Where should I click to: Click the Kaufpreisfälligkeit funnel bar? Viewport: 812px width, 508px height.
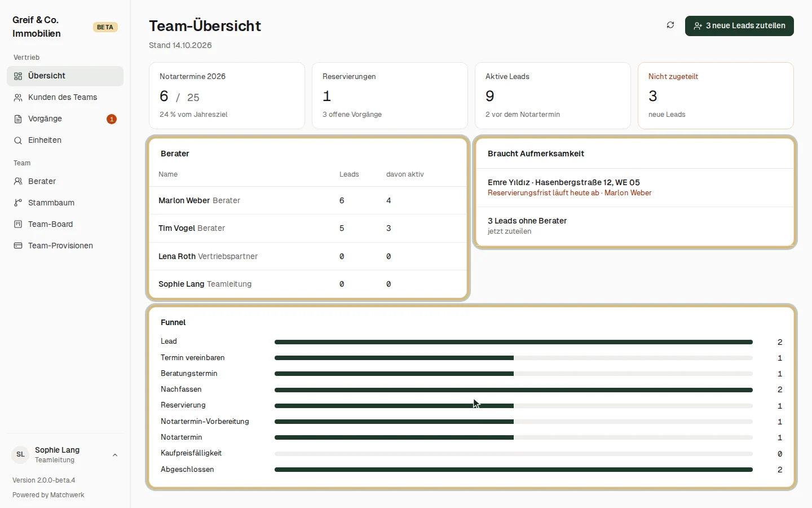click(x=514, y=454)
